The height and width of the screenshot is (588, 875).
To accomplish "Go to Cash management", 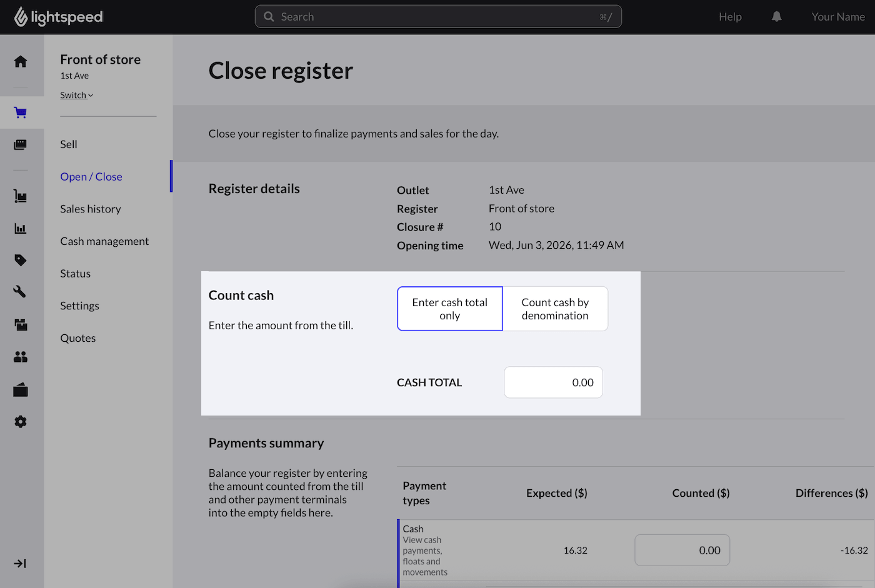I will point(104,241).
